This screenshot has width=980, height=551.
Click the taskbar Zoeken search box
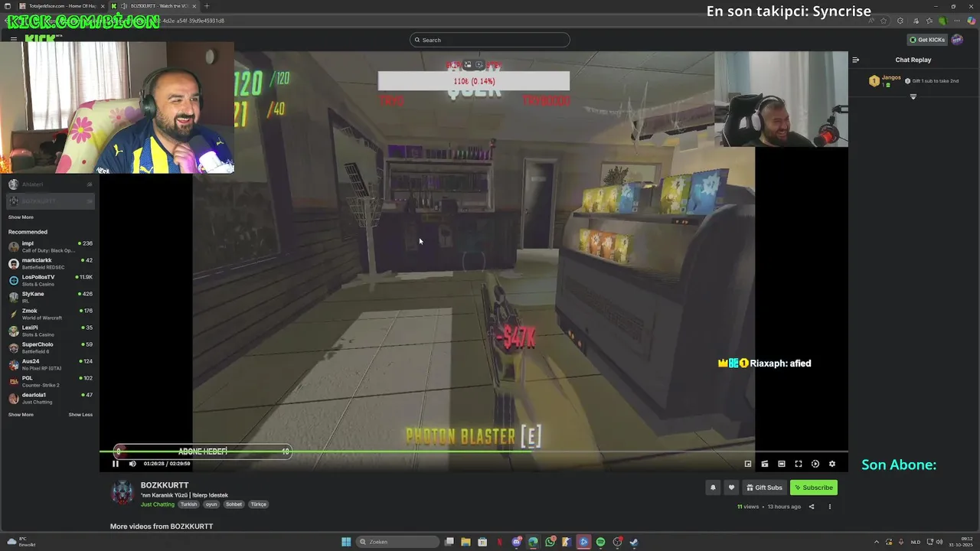click(398, 542)
